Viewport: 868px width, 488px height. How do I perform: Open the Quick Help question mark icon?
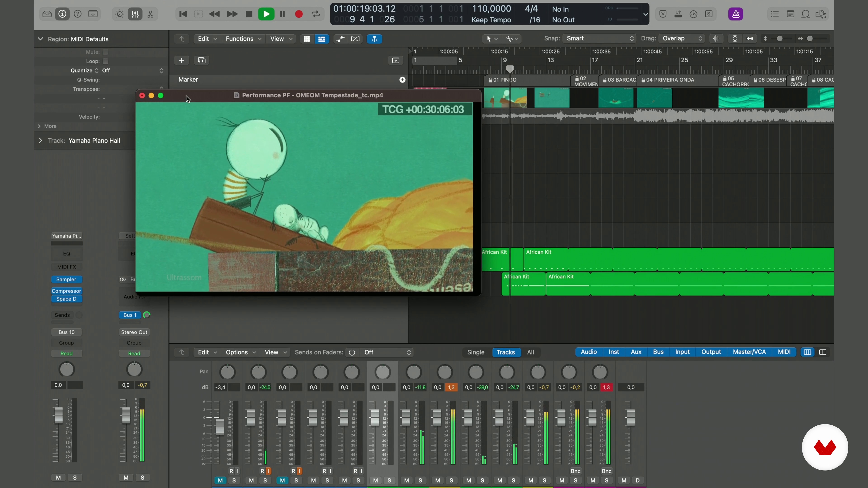coord(78,14)
